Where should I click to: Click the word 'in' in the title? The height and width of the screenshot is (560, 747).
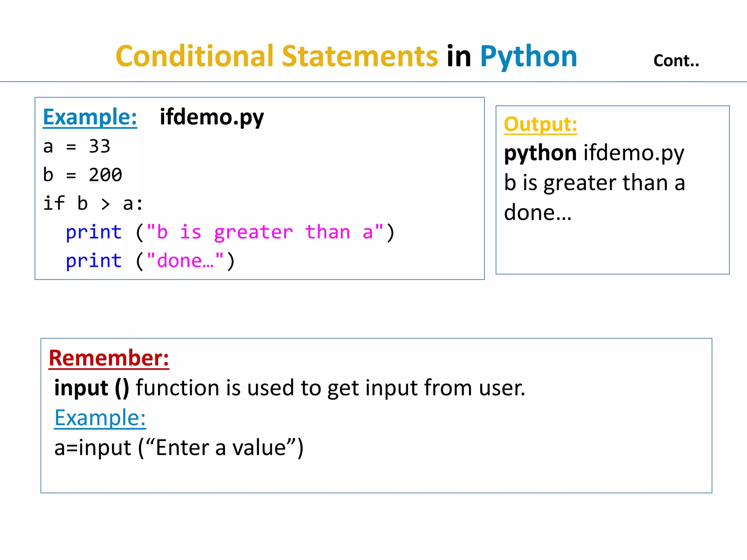pos(459,57)
